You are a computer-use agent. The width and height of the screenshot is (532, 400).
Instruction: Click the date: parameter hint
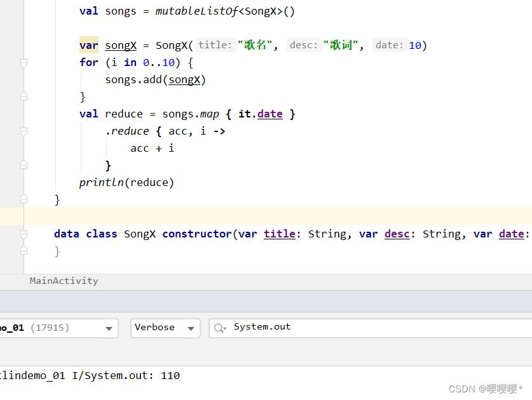390,45
